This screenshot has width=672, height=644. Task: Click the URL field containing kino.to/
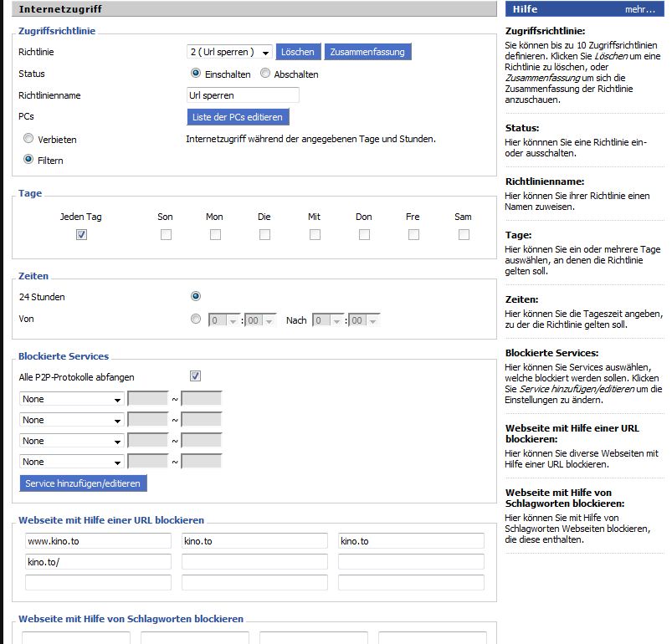click(x=98, y=562)
